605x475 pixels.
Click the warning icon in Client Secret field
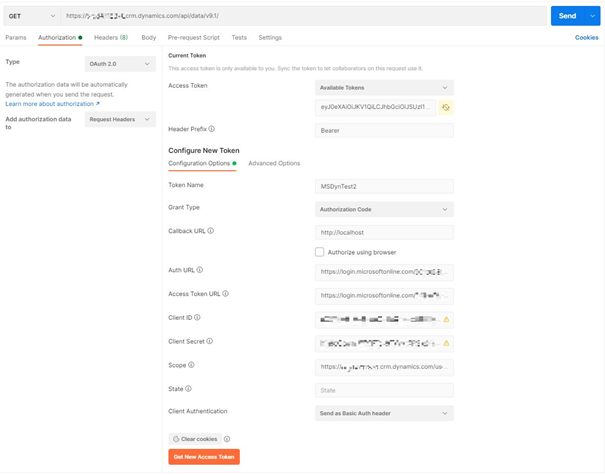click(447, 343)
